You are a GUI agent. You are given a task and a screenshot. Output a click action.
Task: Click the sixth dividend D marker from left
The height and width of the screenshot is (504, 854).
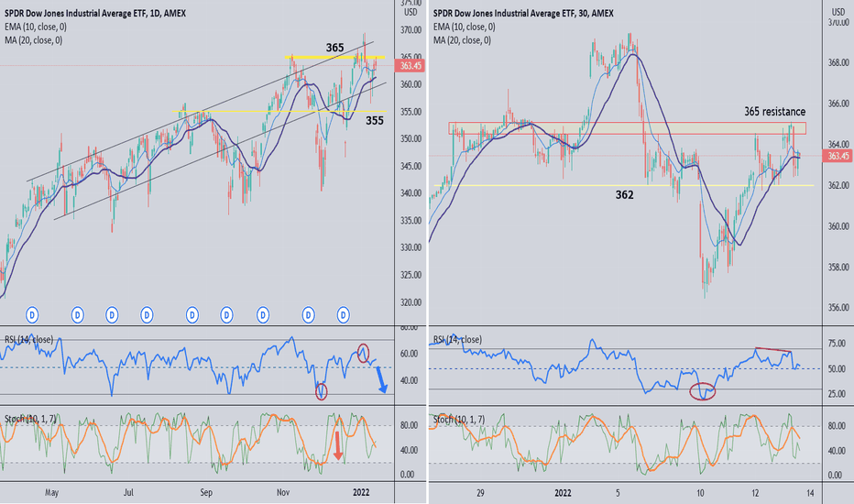coord(226,314)
